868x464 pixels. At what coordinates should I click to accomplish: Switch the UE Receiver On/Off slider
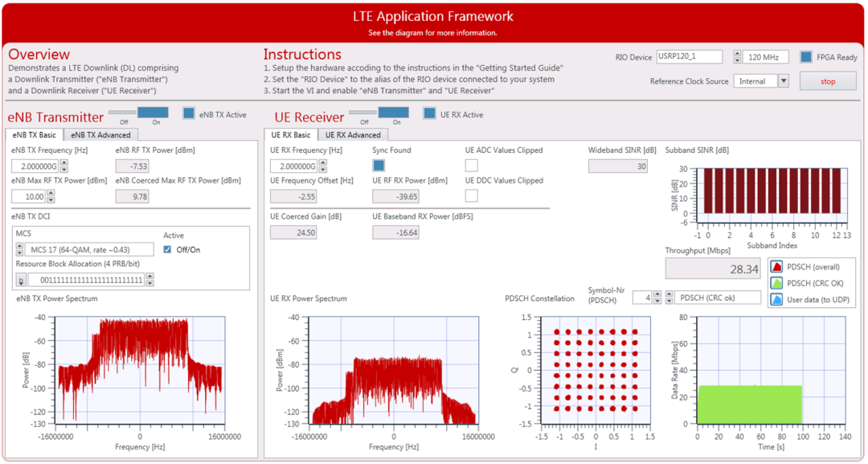[x=379, y=113]
